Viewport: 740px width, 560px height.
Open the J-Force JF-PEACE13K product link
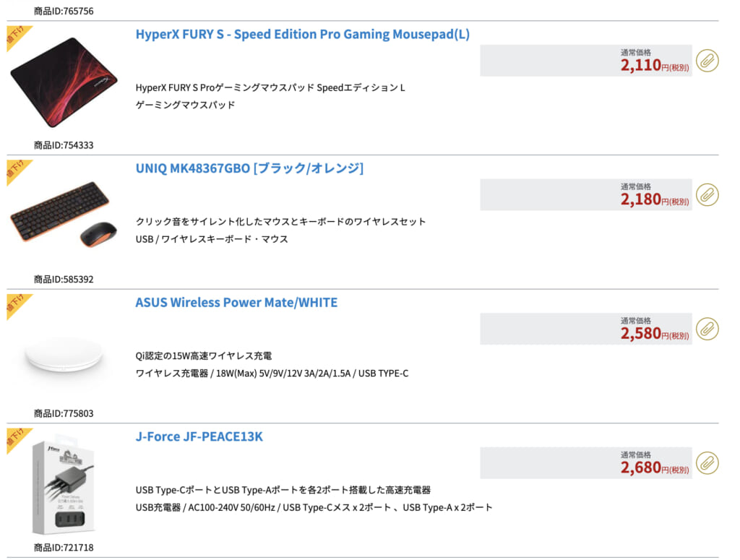[199, 436]
